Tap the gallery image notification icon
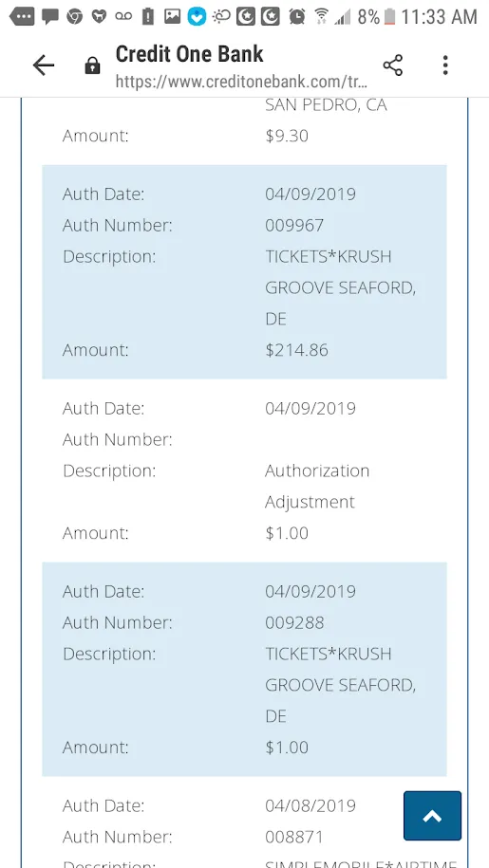This screenshot has width=489, height=868. pos(172,17)
